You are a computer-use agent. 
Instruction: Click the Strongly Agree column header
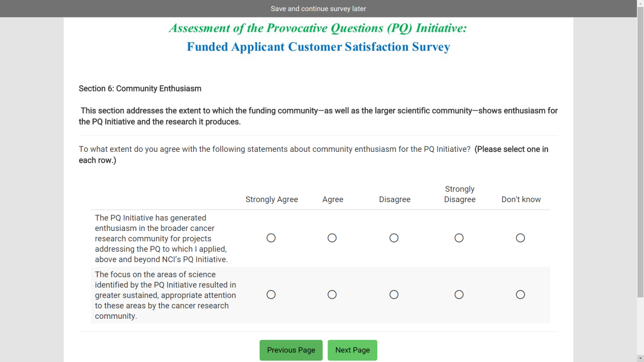(x=272, y=199)
